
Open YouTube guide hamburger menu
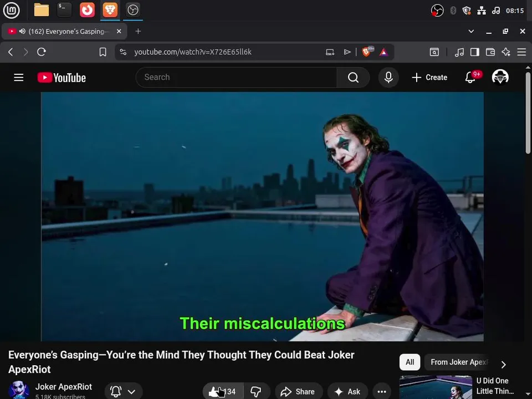(19, 78)
